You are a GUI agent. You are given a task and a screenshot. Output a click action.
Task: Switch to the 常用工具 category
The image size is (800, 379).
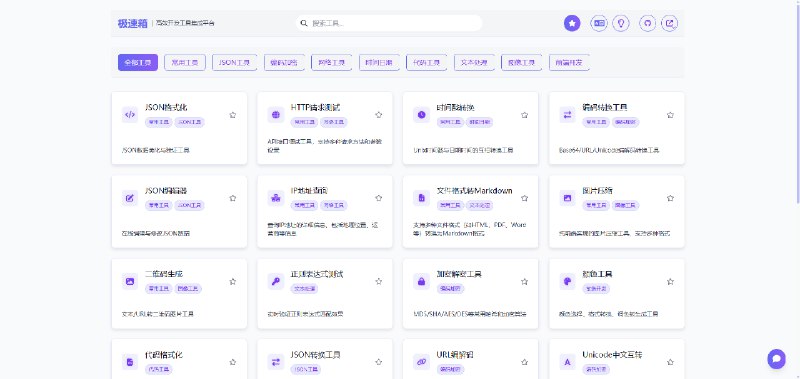(185, 62)
